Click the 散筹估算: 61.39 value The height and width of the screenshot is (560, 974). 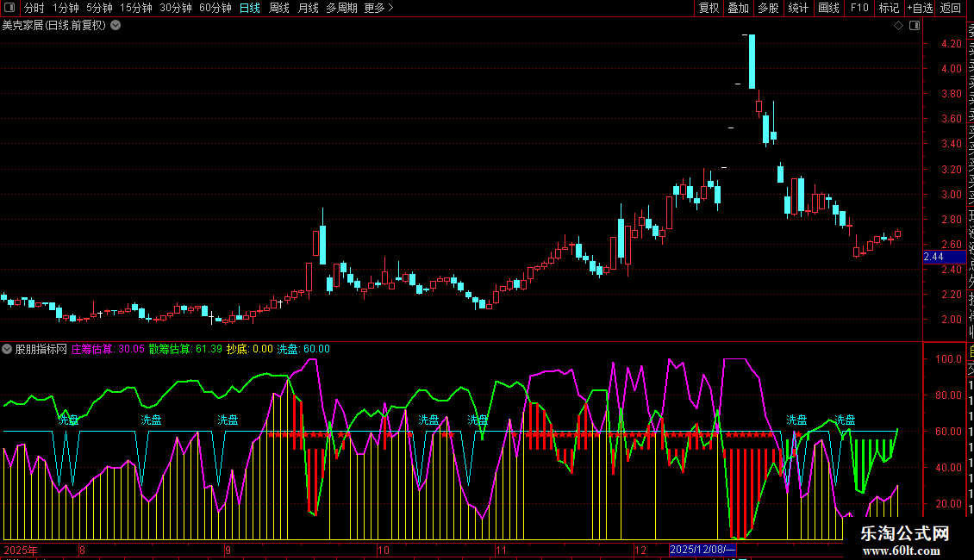pyautogui.click(x=185, y=349)
